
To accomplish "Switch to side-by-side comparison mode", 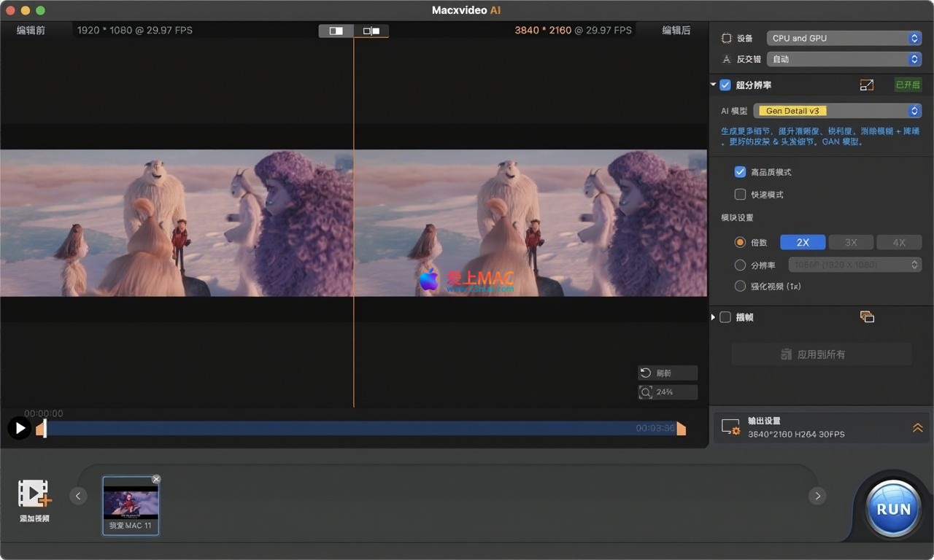I will coord(371,31).
